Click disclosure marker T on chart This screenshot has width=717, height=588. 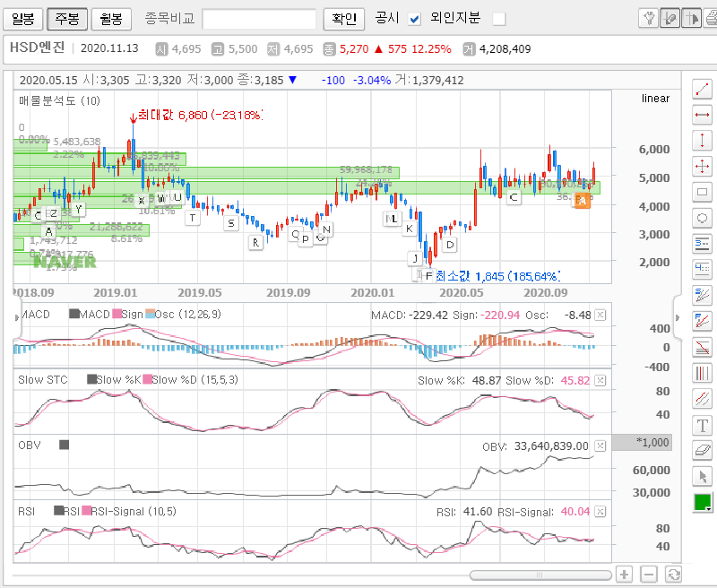[x=193, y=218]
